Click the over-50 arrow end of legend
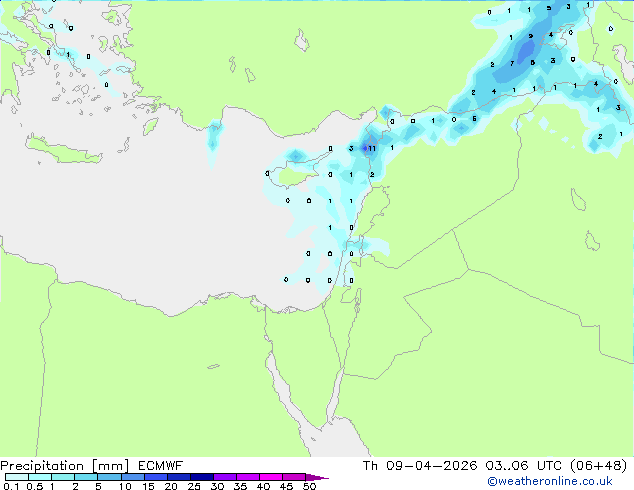The width and height of the screenshot is (634, 490). pos(317,477)
